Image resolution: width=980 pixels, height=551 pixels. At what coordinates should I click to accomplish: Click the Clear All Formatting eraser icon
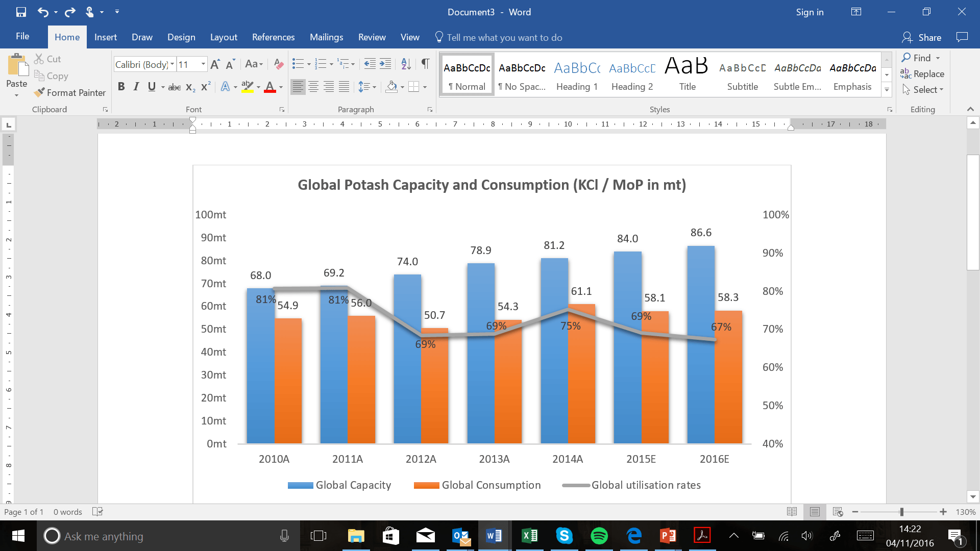[x=279, y=64]
